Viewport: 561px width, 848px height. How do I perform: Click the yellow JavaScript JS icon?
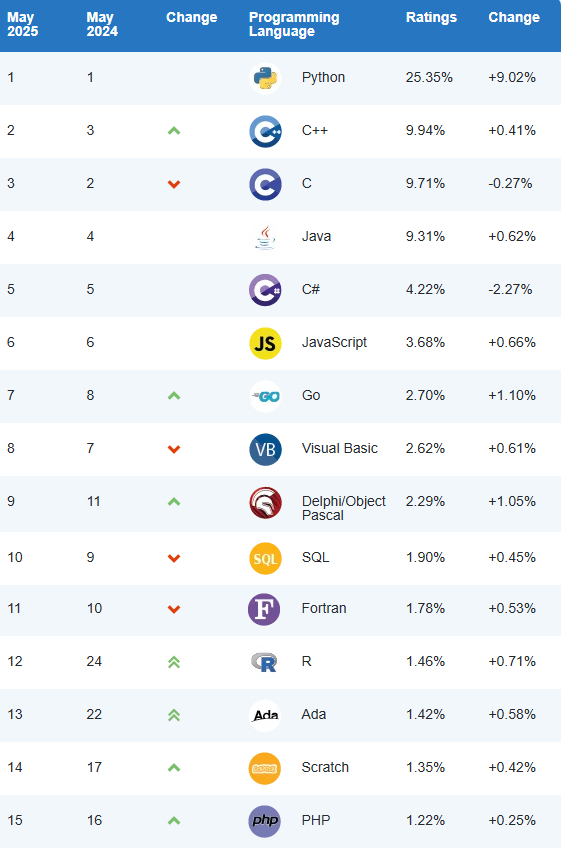click(265, 343)
